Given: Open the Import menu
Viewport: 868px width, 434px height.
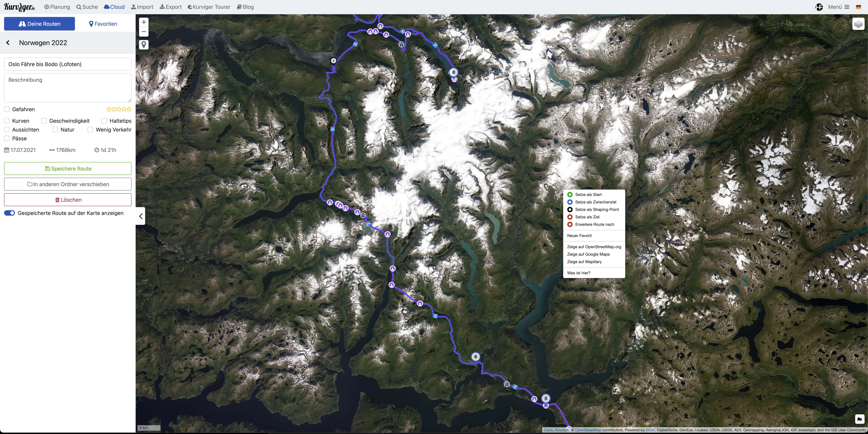Looking at the screenshot, I should pyautogui.click(x=142, y=7).
